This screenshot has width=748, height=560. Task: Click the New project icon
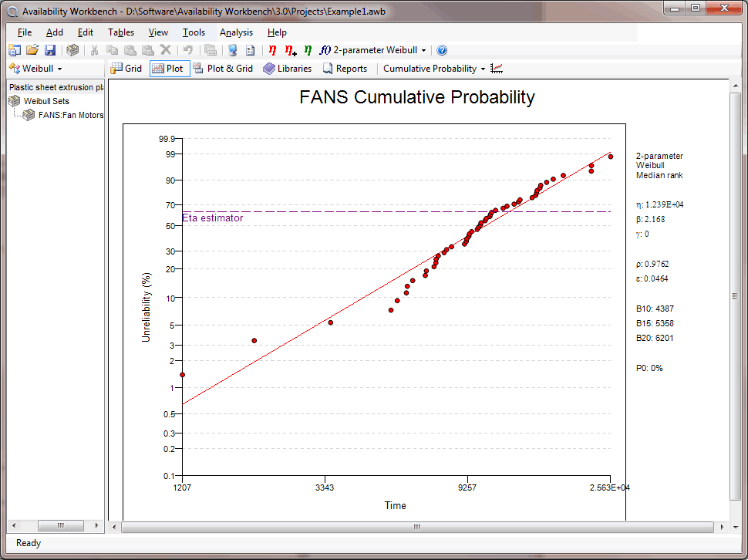(15, 50)
